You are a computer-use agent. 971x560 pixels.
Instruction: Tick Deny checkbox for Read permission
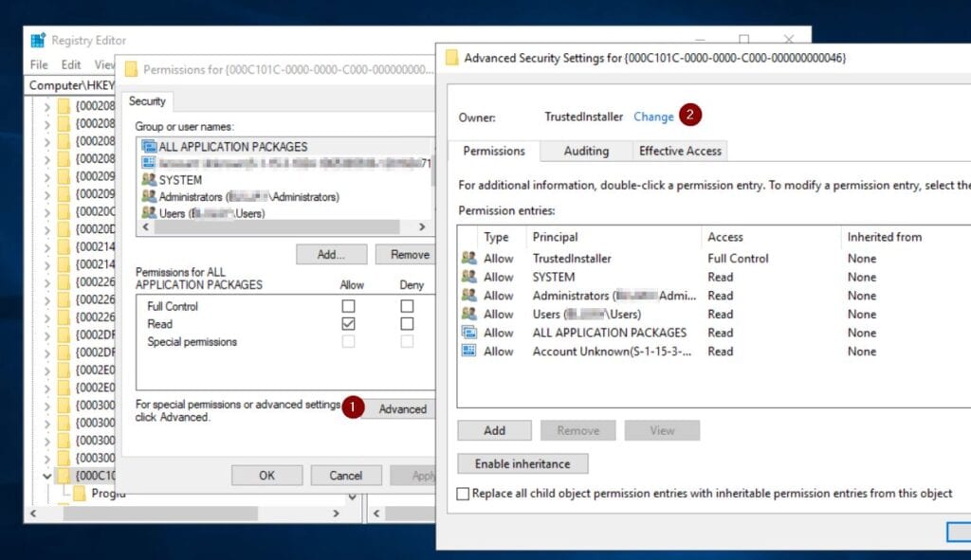[407, 324]
